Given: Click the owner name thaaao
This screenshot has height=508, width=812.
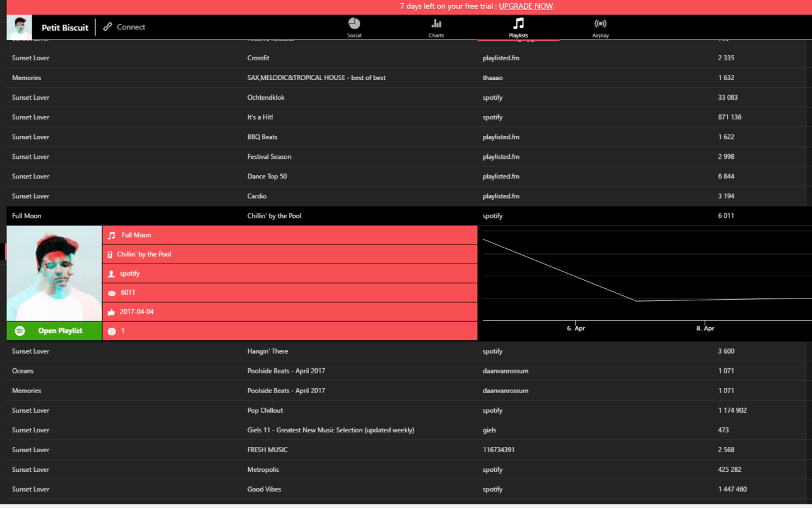Looking at the screenshot, I should tap(493, 77).
